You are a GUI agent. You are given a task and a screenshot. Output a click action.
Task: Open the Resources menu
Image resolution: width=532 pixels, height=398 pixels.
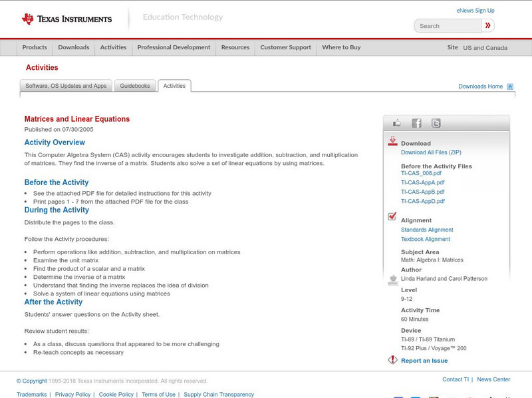point(235,47)
